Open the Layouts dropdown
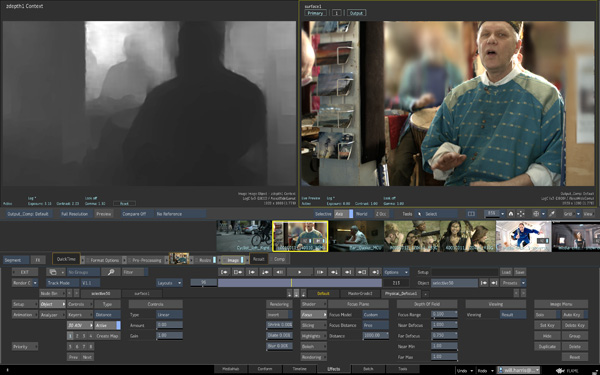Screen dimensions: 600x375 [x=169, y=283]
